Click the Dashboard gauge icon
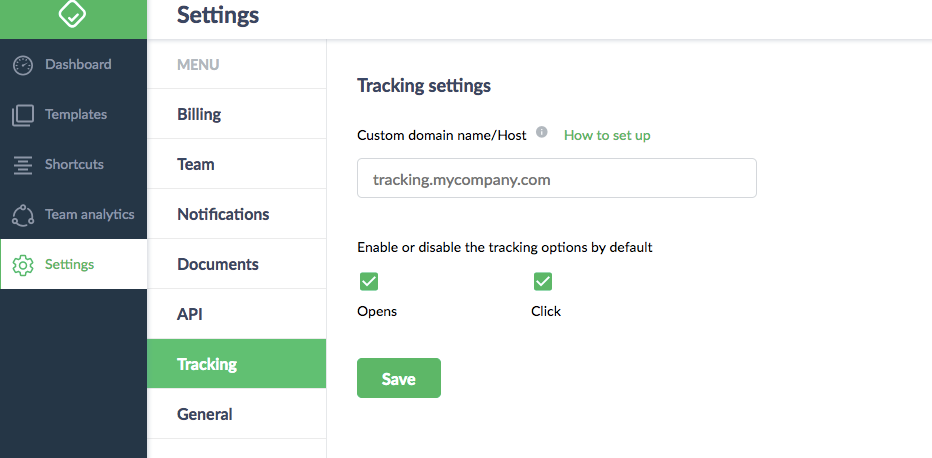 tap(23, 65)
